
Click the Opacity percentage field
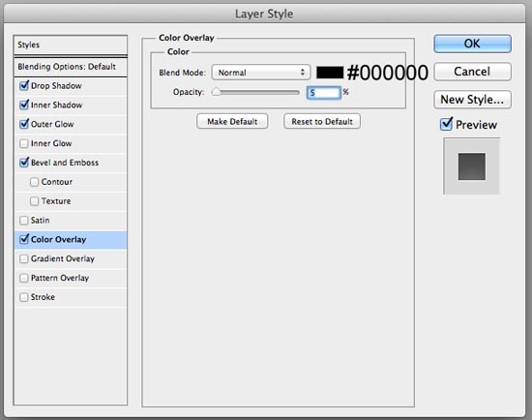click(x=324, y=92)
